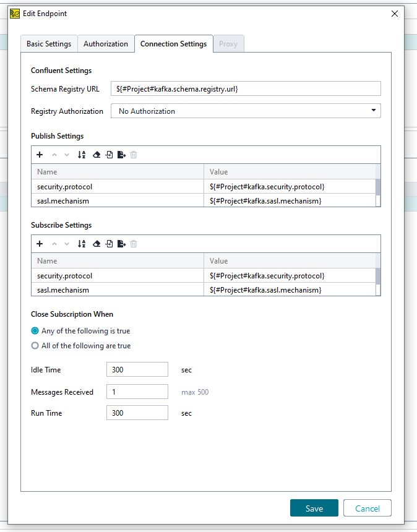This screenshot has width=417, height=532.
Task: Sort Subscribe Settings alphabetically
Action: pos(82,244)
